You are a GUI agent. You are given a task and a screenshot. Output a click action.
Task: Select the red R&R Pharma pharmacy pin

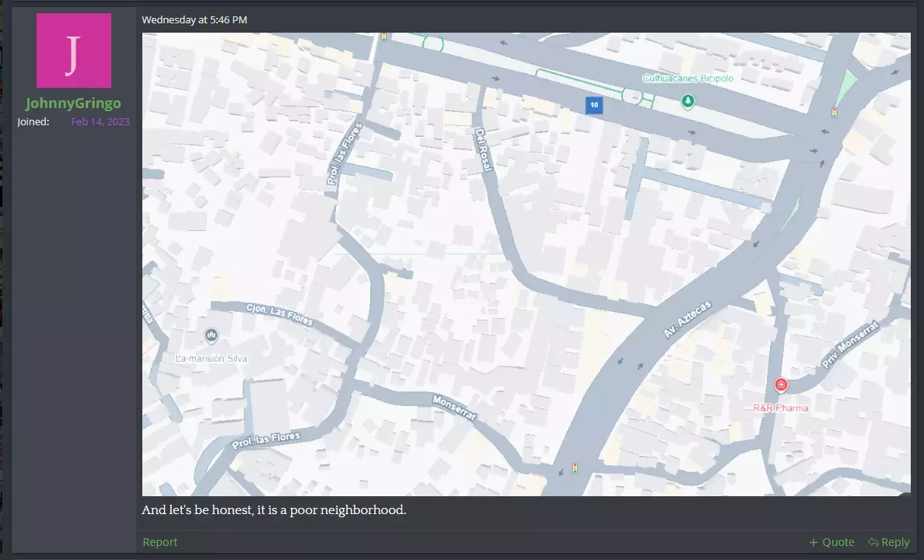(781, 385)
